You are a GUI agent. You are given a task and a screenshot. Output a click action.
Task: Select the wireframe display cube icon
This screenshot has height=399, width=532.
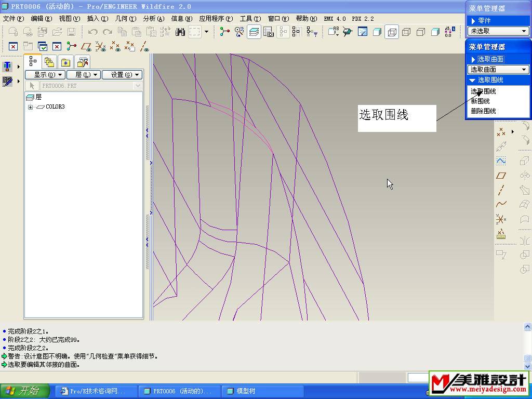(392, 32)
